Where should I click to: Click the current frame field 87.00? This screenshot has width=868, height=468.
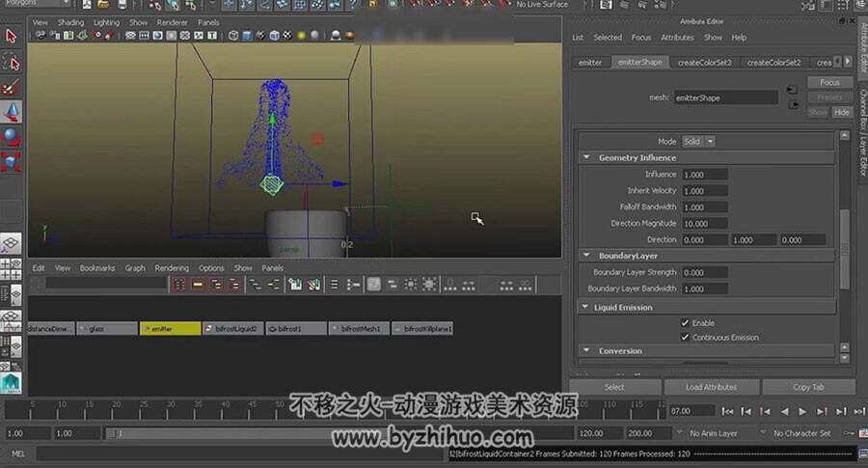tap(692, 411)
